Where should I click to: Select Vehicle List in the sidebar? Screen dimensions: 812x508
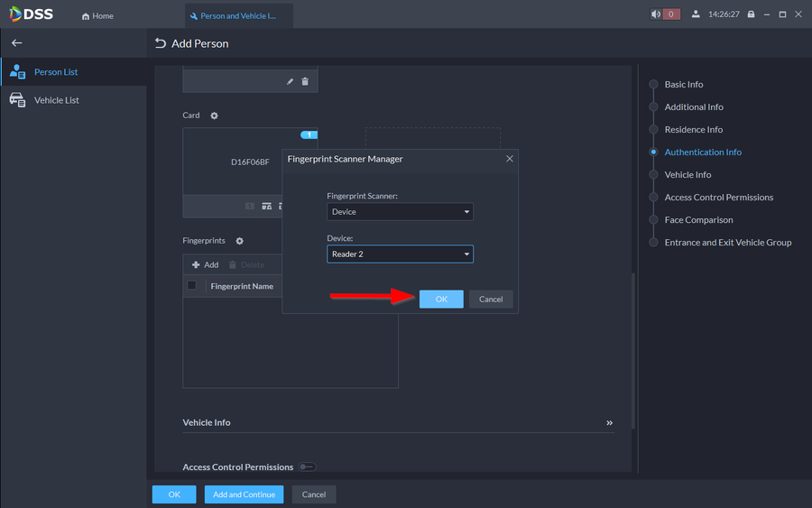[56, 100]
